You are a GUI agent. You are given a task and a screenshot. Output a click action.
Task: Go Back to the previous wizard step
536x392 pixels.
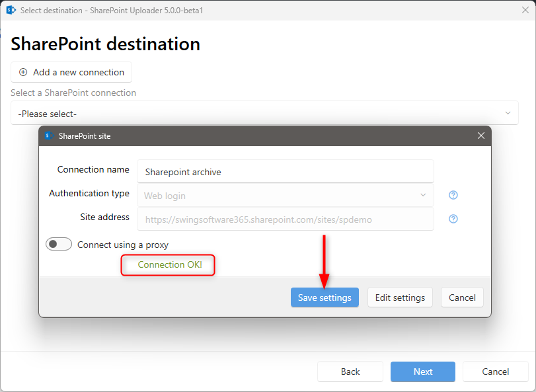coord(350,372)
